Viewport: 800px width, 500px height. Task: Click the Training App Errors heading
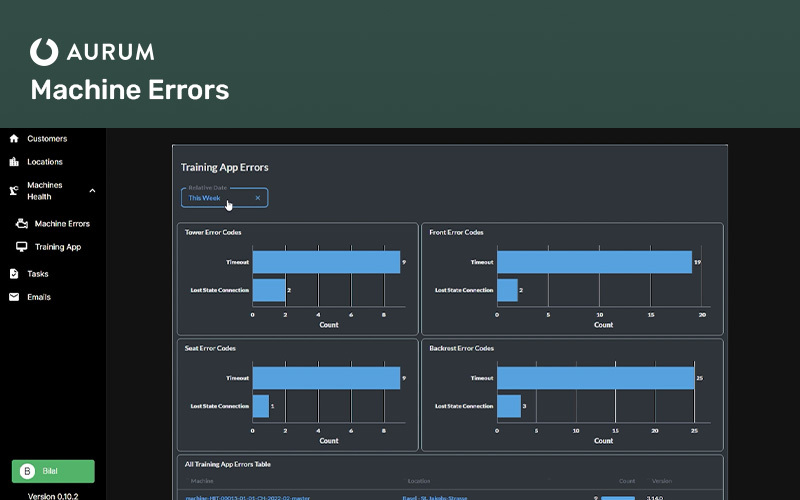(224, 167)
